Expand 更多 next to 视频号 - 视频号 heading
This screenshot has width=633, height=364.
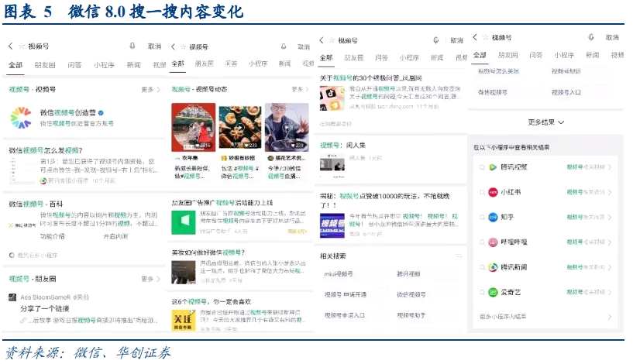(x=150, y=89)
